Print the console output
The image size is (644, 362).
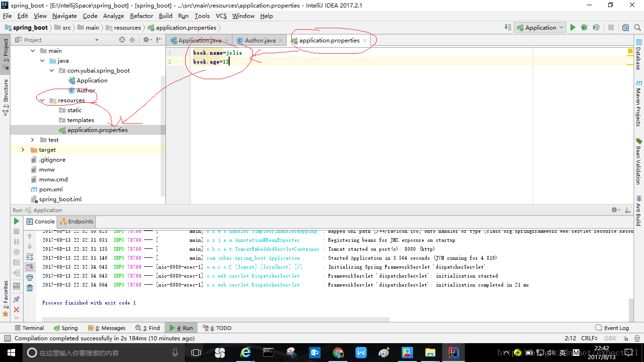30,278
